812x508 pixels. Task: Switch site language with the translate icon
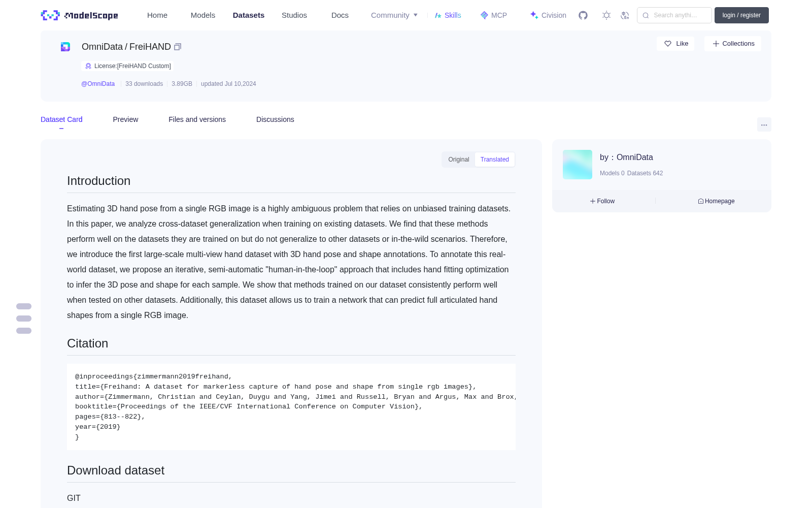pos(625,15)
